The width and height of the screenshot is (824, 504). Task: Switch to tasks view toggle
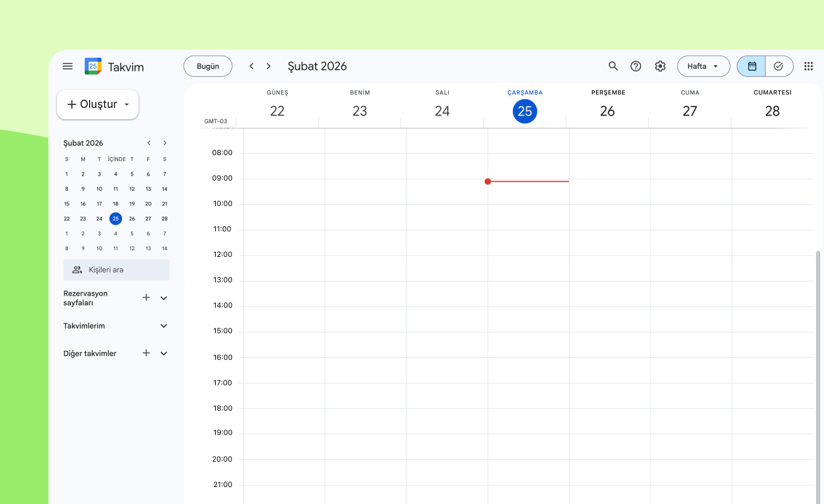(x=779, y=67)
